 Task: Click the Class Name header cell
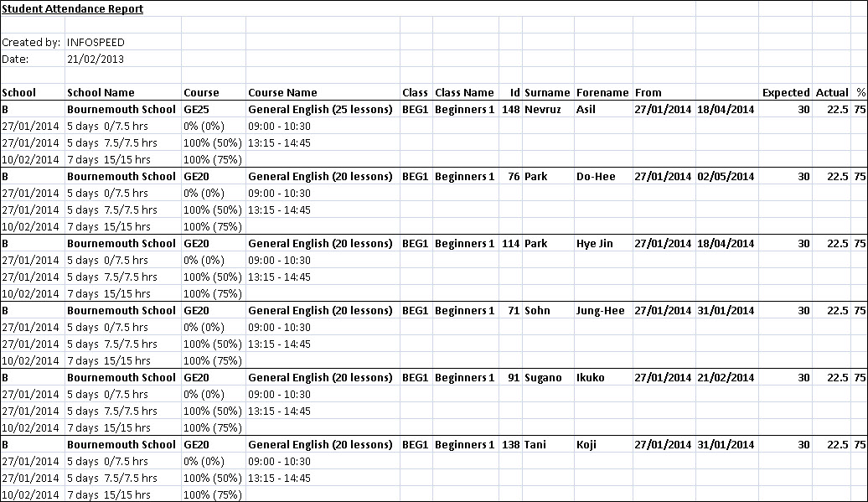pyautogui.click(x=464, y=92)
